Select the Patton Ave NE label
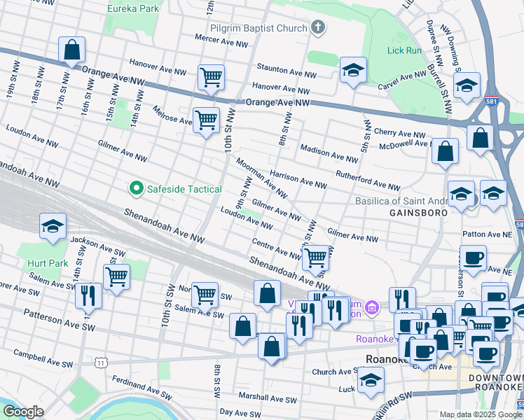 tap(488, 234)
